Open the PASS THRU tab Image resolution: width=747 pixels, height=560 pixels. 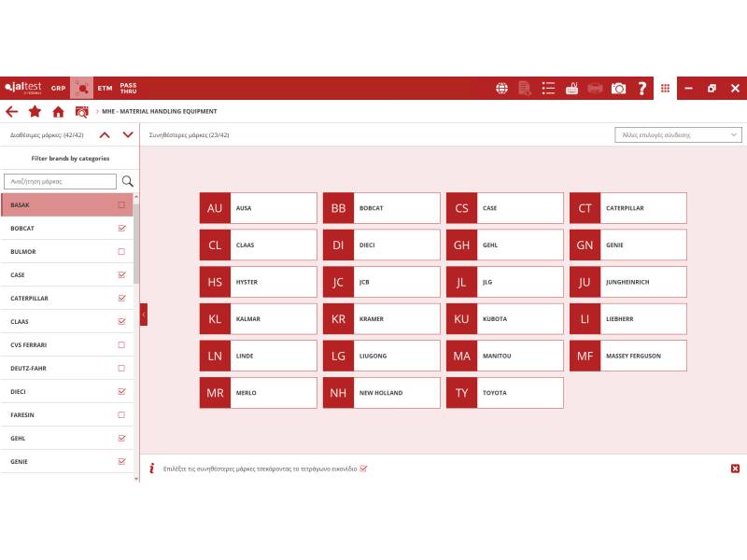click(128, 88)
